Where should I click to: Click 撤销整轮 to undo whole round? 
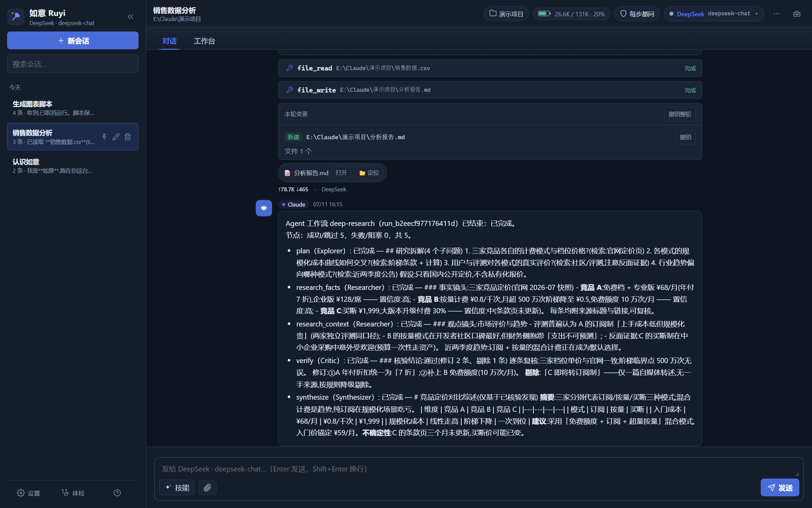pos(680,114)
